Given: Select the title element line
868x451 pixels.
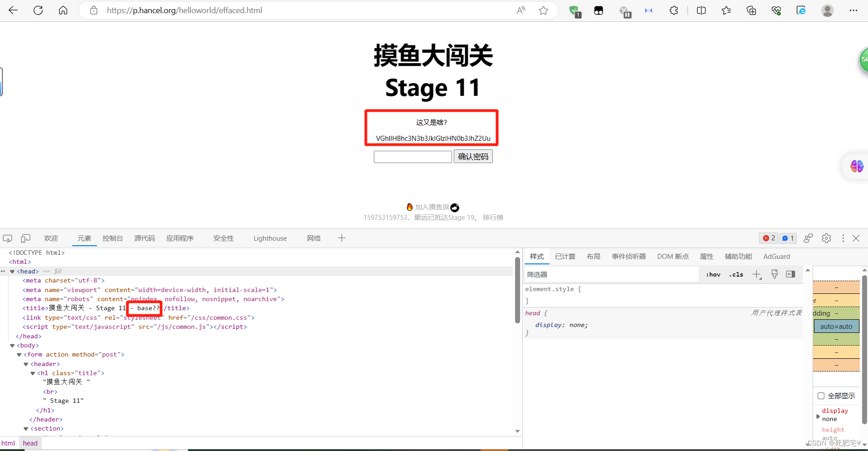Looking at the screenshot, I should point(106,308).
